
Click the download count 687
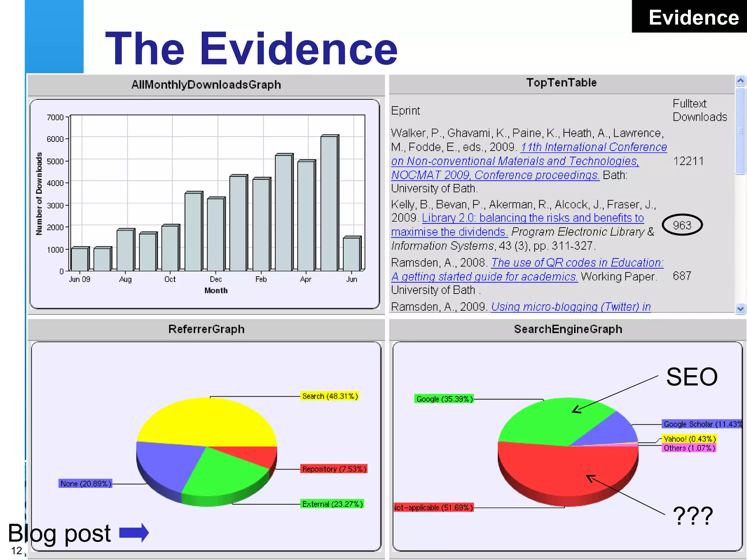coord(682,276)
